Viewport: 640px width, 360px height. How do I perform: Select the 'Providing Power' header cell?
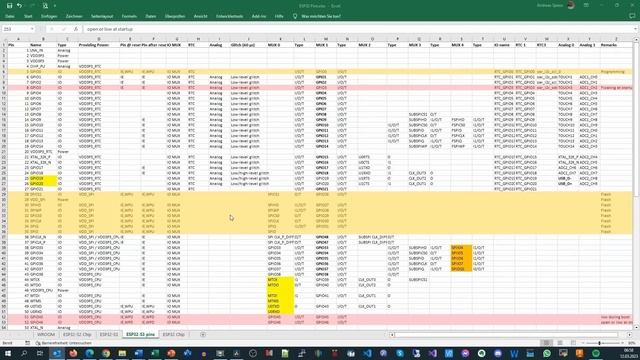98,45
